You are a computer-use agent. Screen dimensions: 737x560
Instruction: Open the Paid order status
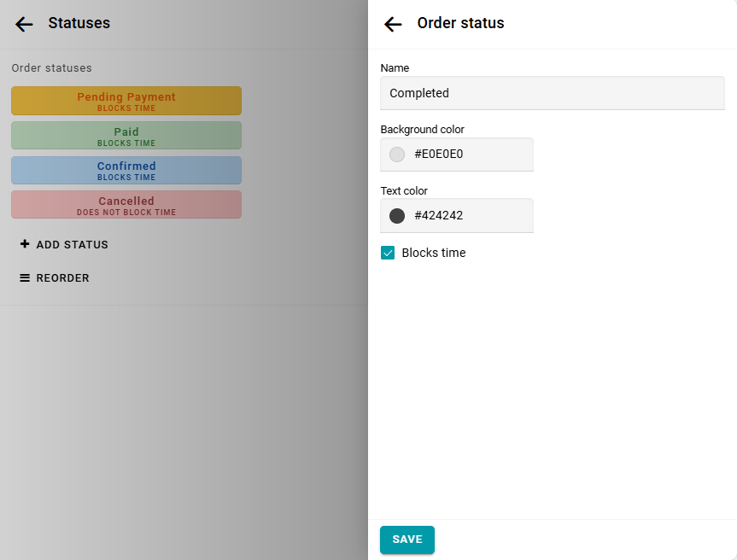pos(126,136)
